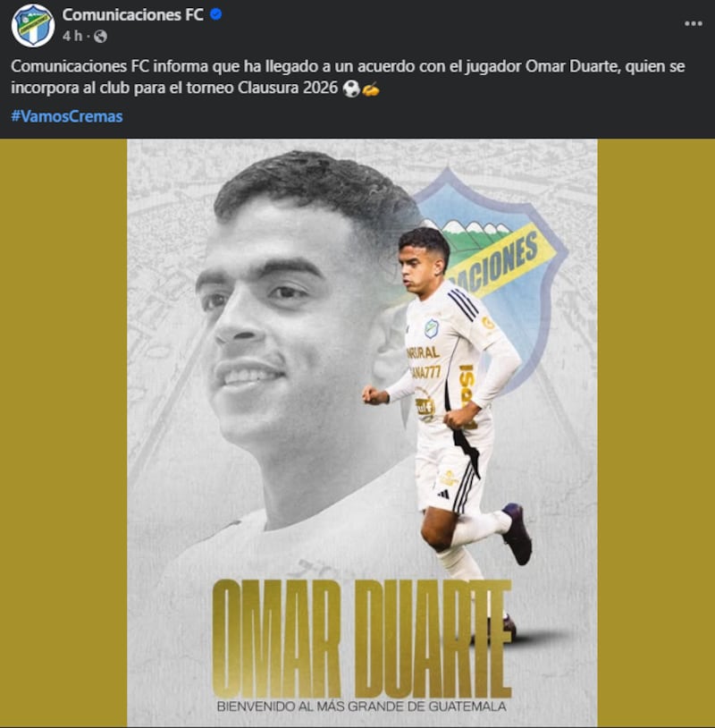
Task: Open the Comunicaciones FC profile picture
Action: [x=33, y=26]
